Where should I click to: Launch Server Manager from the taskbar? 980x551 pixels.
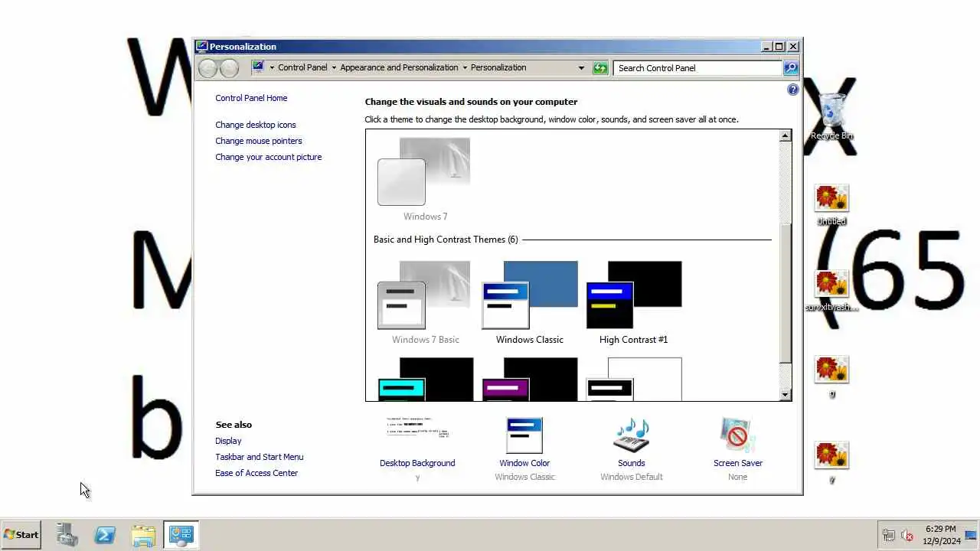click(67, 535)
